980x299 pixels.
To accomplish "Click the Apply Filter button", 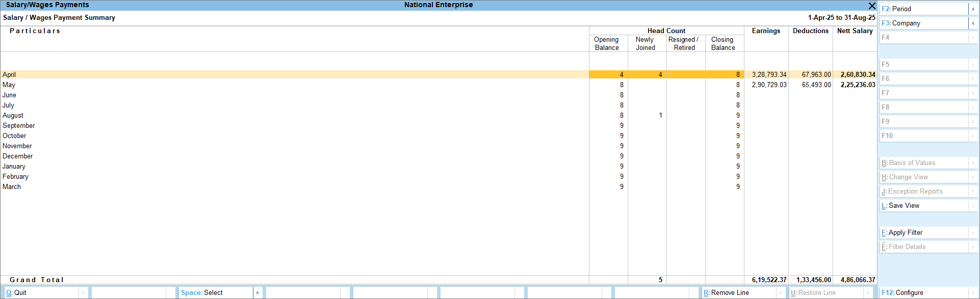I will tap(923, 233).
